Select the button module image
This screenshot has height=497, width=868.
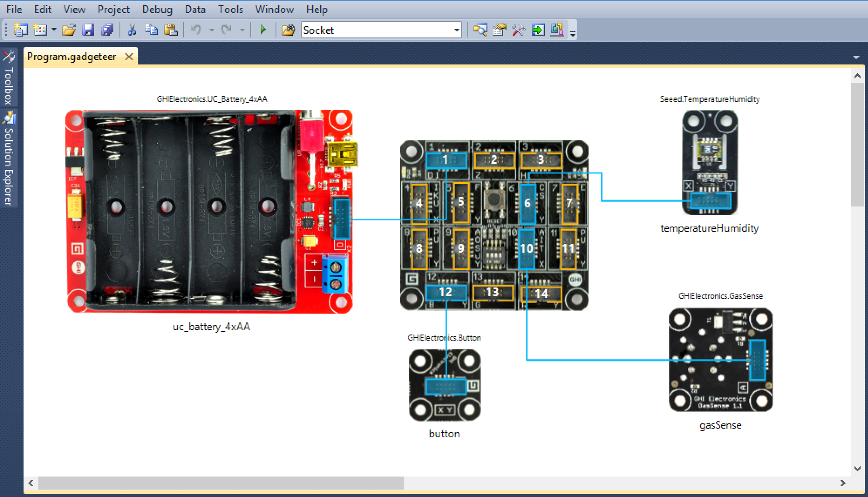[x=445, y=385]
